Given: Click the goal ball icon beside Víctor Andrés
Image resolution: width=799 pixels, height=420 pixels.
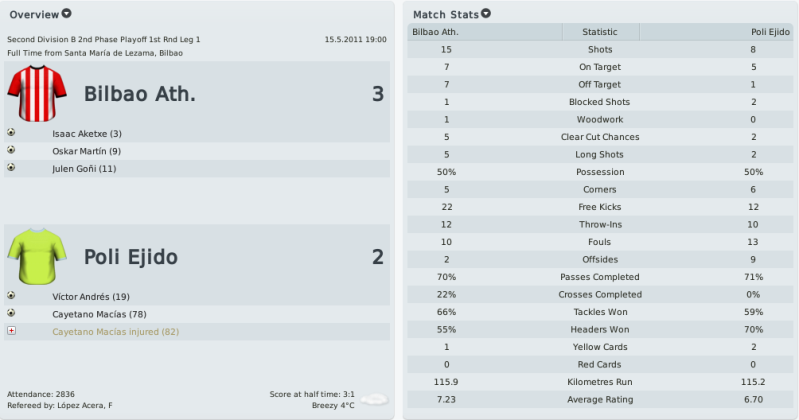Looking at the screenshot, I should coord(11,296).
